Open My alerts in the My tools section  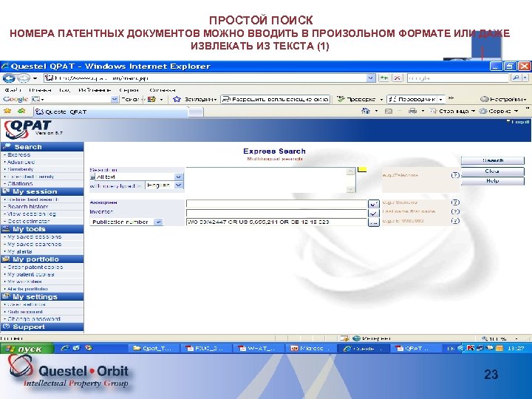[x=20, y=251]
